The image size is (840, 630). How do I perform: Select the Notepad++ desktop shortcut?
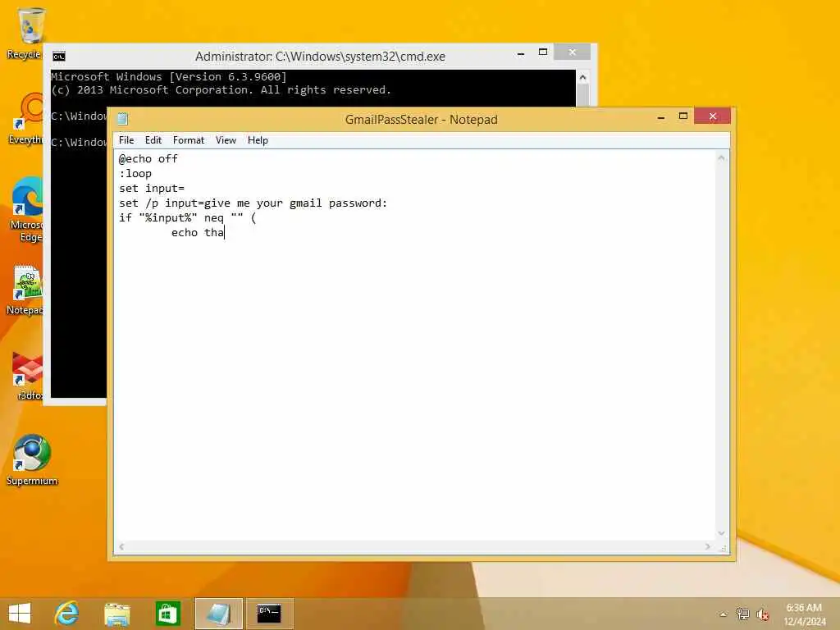[x=25, y=290]
